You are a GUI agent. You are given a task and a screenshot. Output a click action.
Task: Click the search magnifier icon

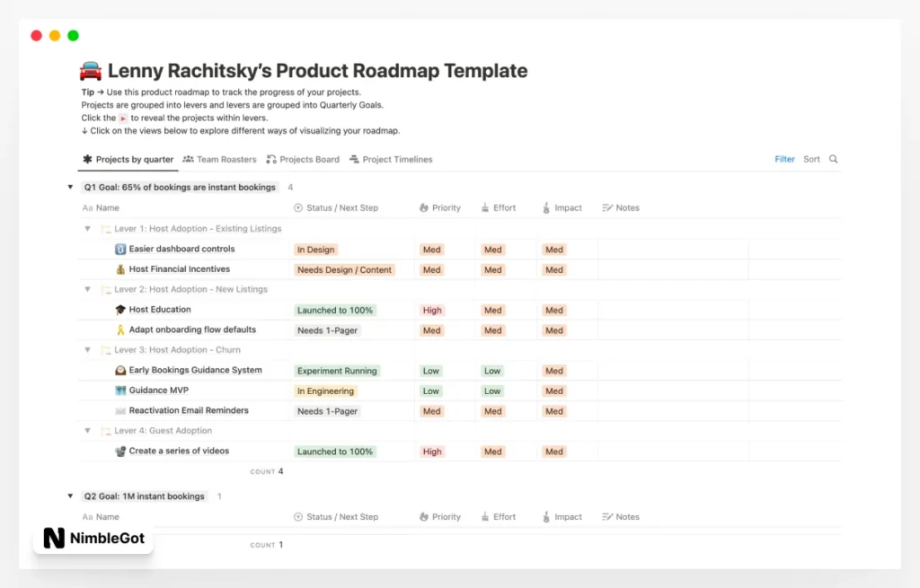click(833, 159)
